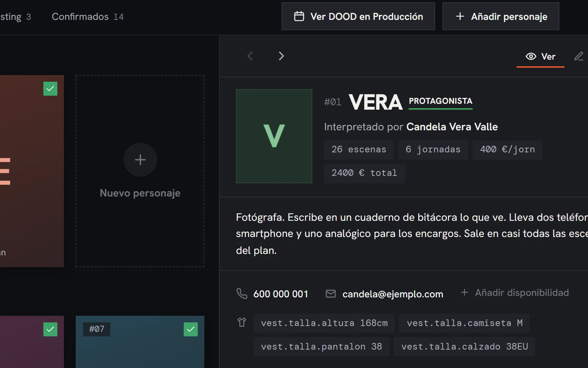Viewport: 588px width, 368px height.
Task: Click the 26 escenas chip
Action: point(359,150)
